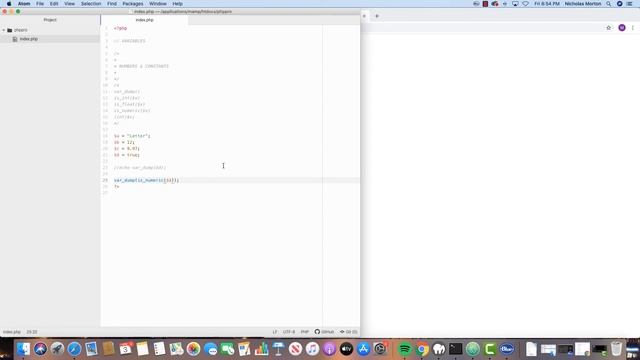Open the Edit menu

54,4
